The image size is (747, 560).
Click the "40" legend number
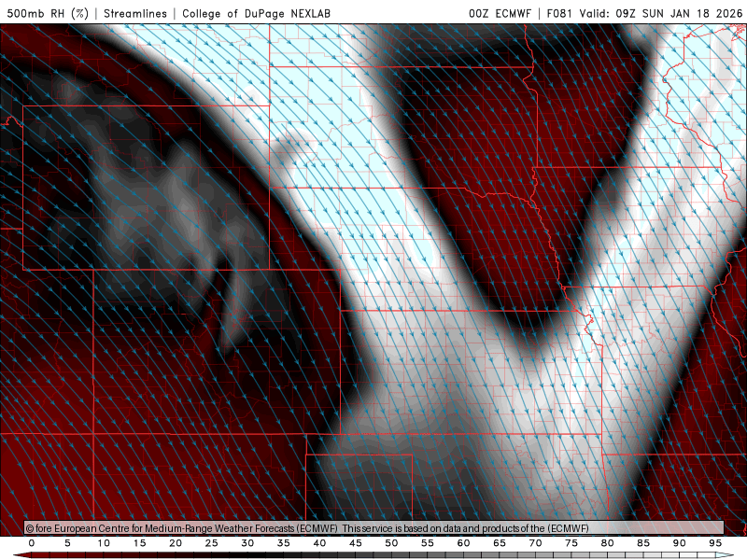click(x=319, y=543)
